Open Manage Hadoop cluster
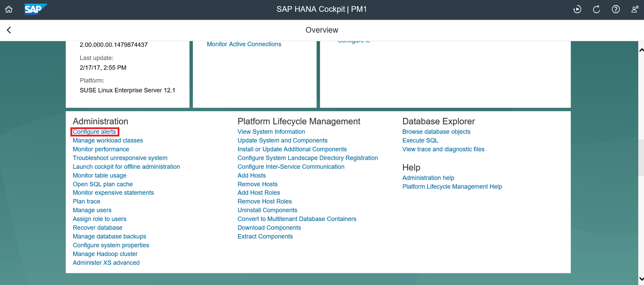This screenshot has height=285, width=644. tap(105, 254)
